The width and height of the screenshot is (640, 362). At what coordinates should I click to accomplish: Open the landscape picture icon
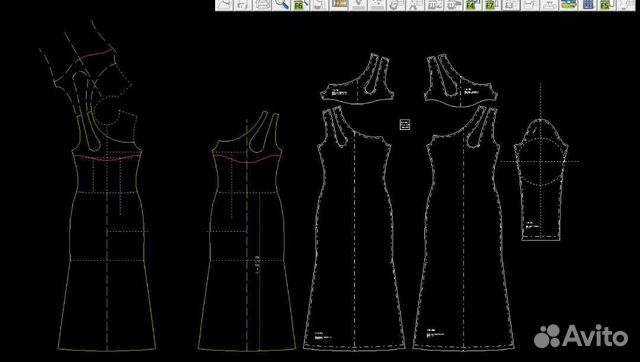pos(568,4)
